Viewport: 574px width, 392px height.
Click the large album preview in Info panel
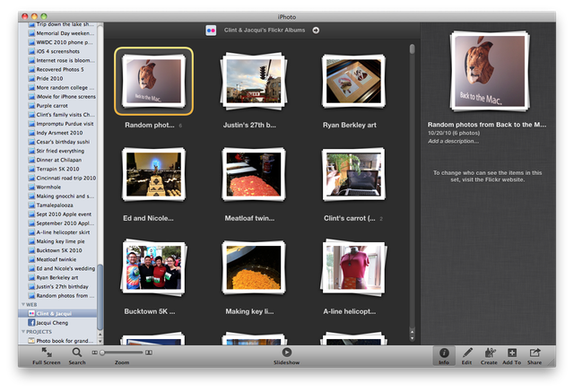[x=490, y=72]
